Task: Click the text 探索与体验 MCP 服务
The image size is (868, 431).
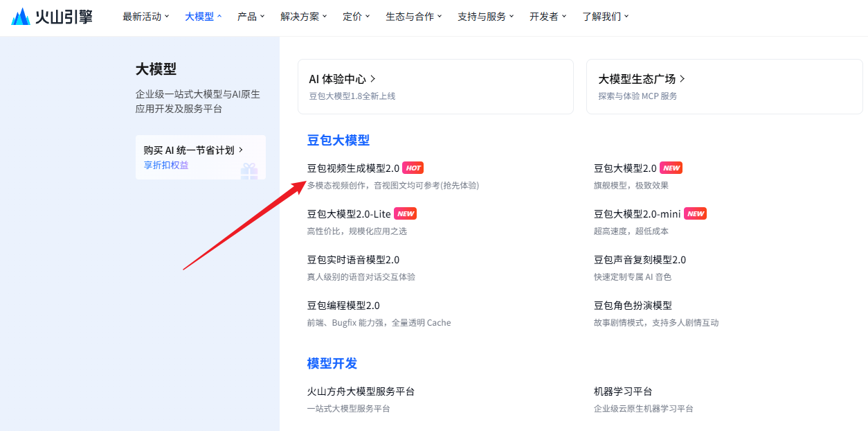Action: point(638,96)
